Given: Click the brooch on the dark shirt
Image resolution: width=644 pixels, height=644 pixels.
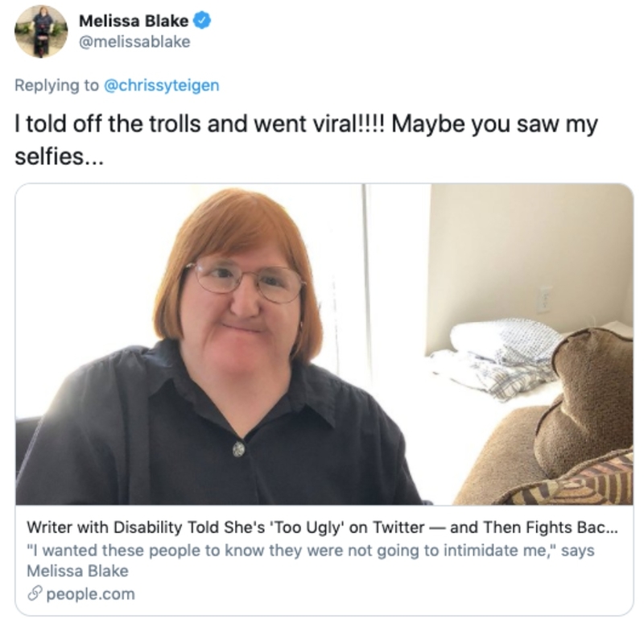Looking at the screenshot, I should coord(238,449).
